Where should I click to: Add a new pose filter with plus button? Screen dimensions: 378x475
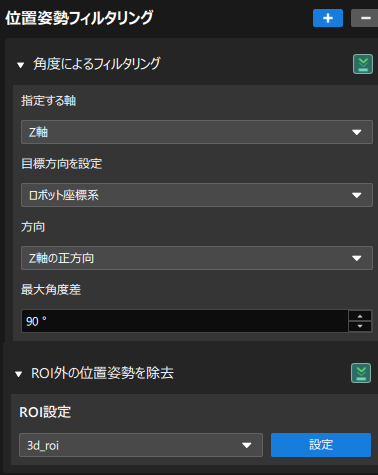328,18
